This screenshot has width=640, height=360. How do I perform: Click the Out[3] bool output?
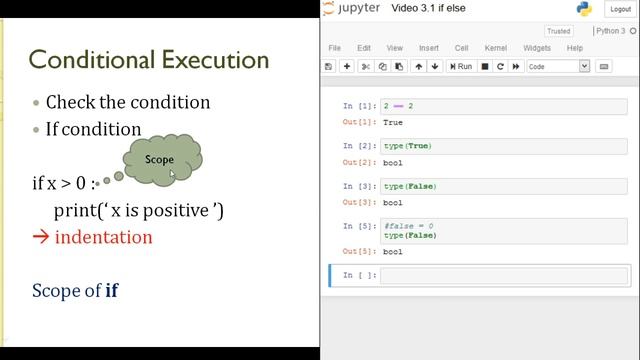393,203
